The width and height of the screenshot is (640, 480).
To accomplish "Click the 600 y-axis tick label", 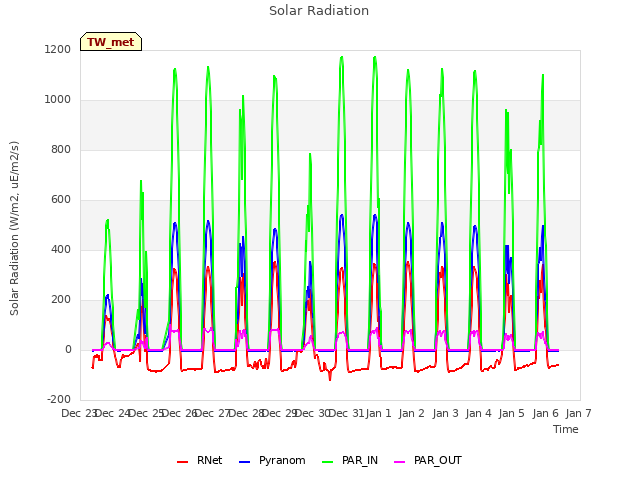I will pyautogui.click(x=61, y=200).
